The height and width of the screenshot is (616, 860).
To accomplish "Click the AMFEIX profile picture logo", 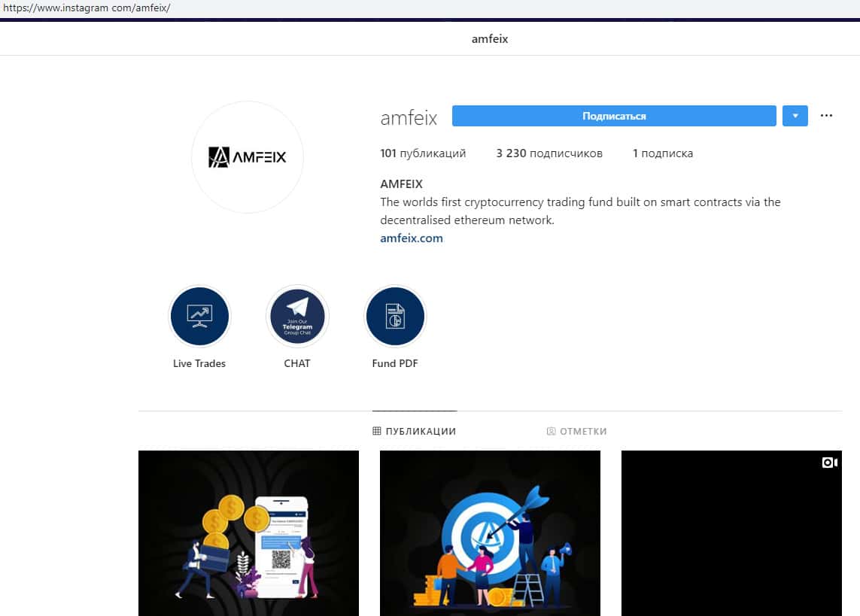I will [x=247, y=157].
